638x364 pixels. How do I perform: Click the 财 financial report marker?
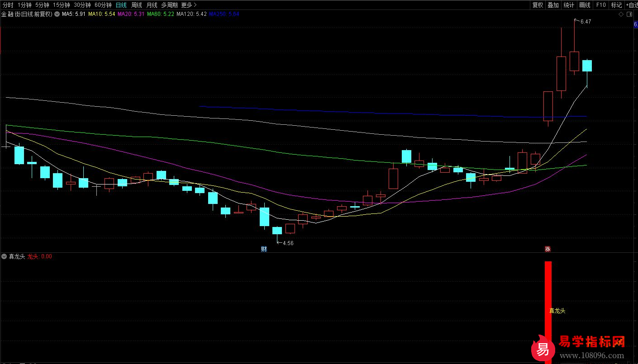(264, 249)
